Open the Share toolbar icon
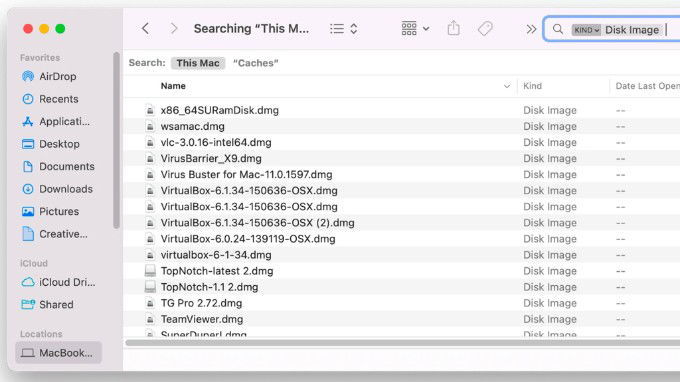The image size is (680, 382). [454, 28]
